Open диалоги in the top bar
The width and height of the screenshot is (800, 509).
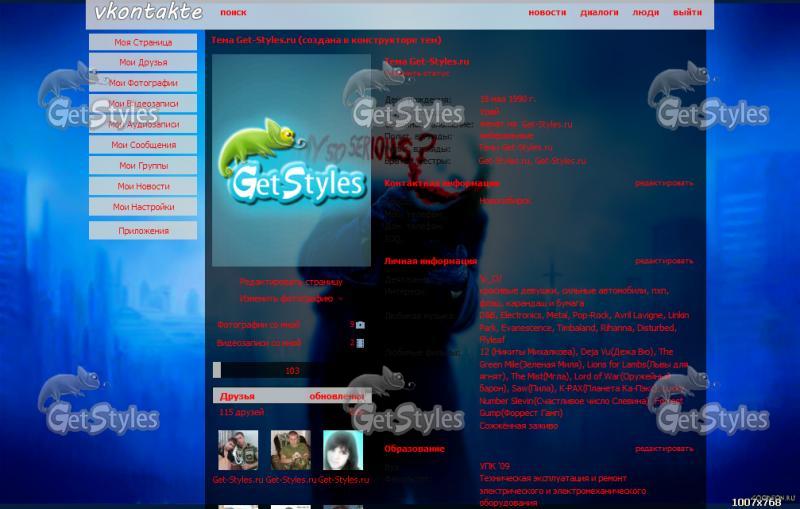point(599,12)
